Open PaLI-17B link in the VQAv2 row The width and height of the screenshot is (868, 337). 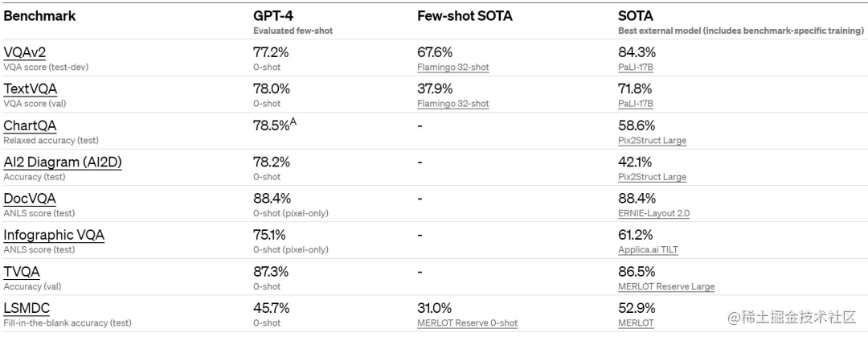636,68
